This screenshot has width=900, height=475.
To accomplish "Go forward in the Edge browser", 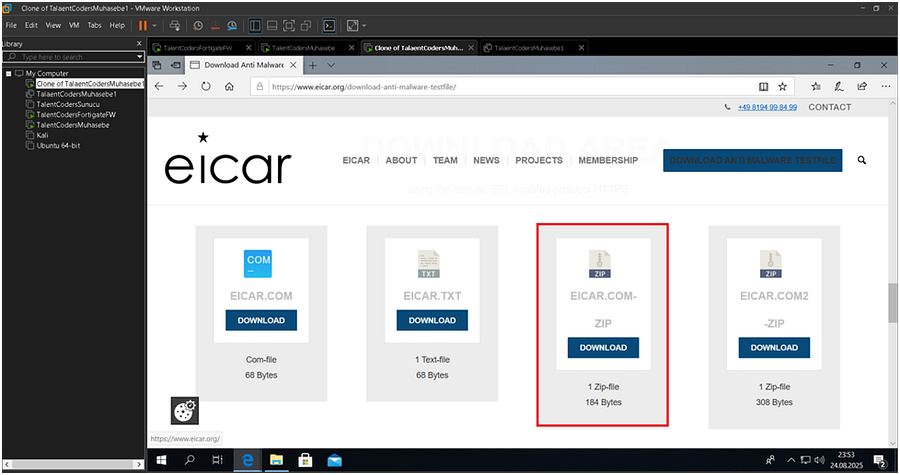I will point(183,87).
